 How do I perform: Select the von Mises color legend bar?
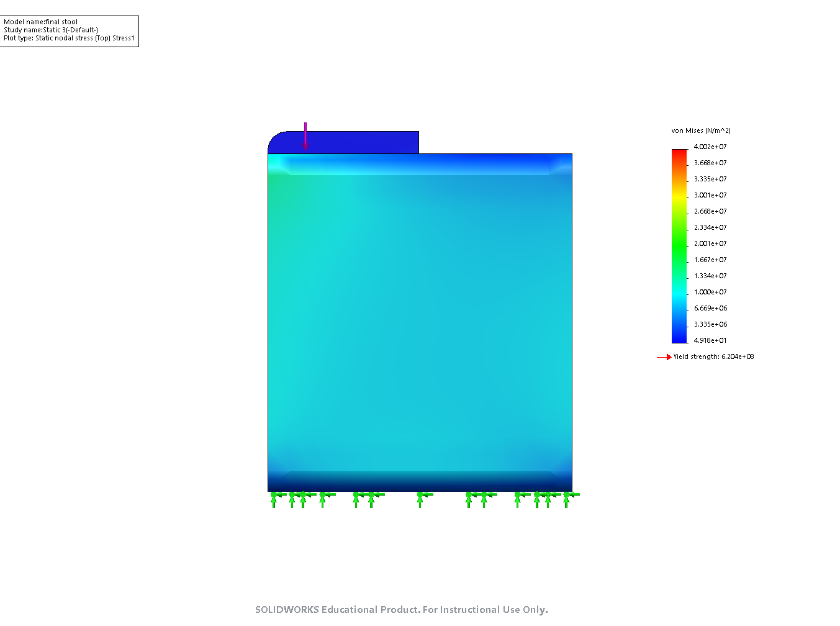[x=679, y=246]
